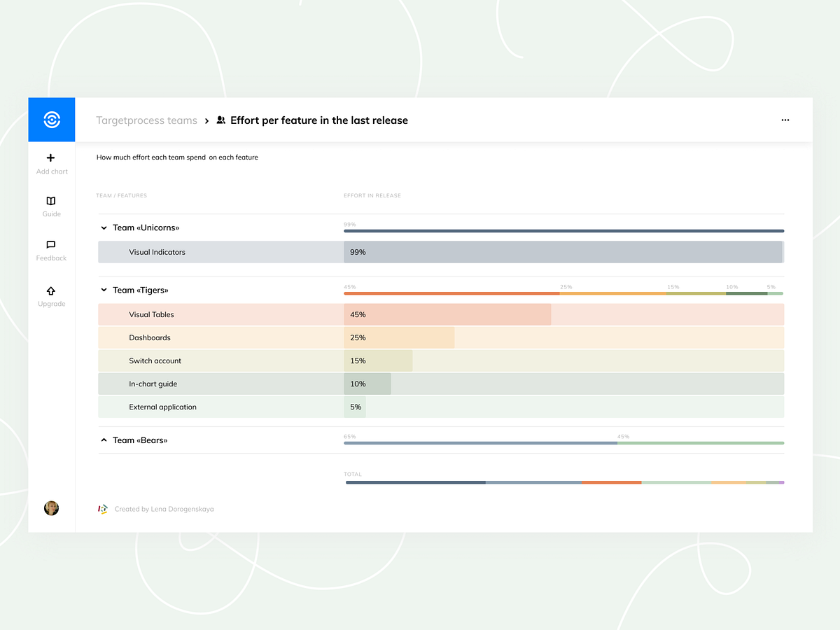840x630 pixels.
Task: Collapse the Team «Unicorns» group
Action: [x=104, y=227]
